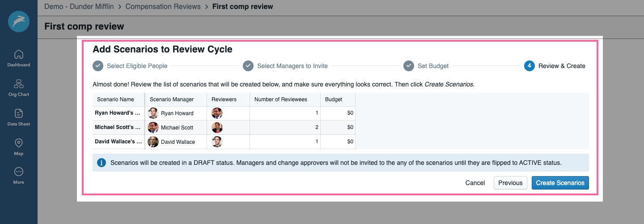
Task: Click the reviewer avatar in Michael Scott's row
Action: click(217, 128)
